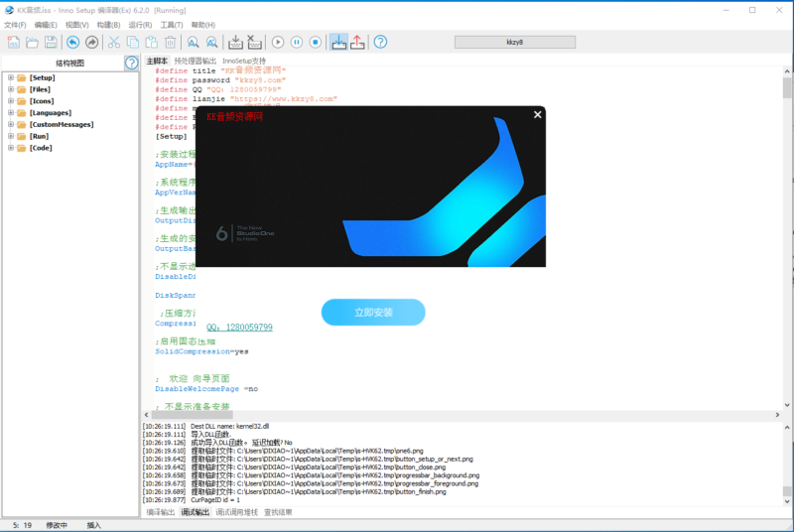Expand the [Code] tree node

tap(10, 148)
